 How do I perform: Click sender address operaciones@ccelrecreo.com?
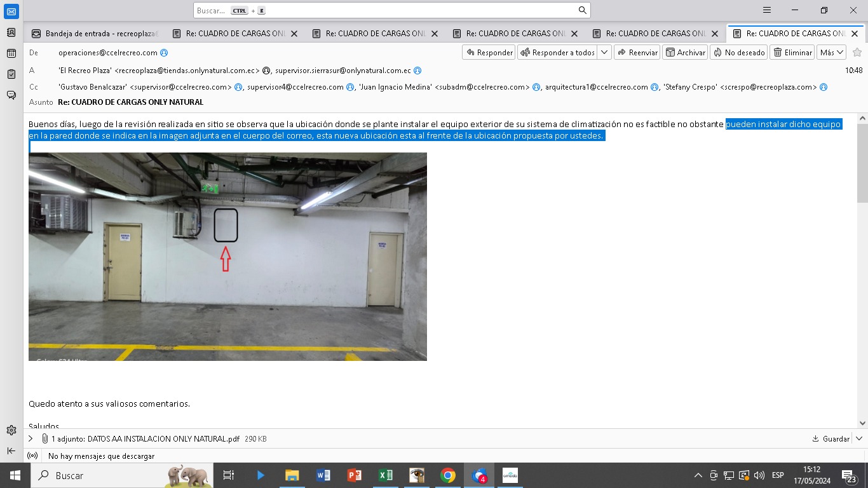(x=108, y=53)
